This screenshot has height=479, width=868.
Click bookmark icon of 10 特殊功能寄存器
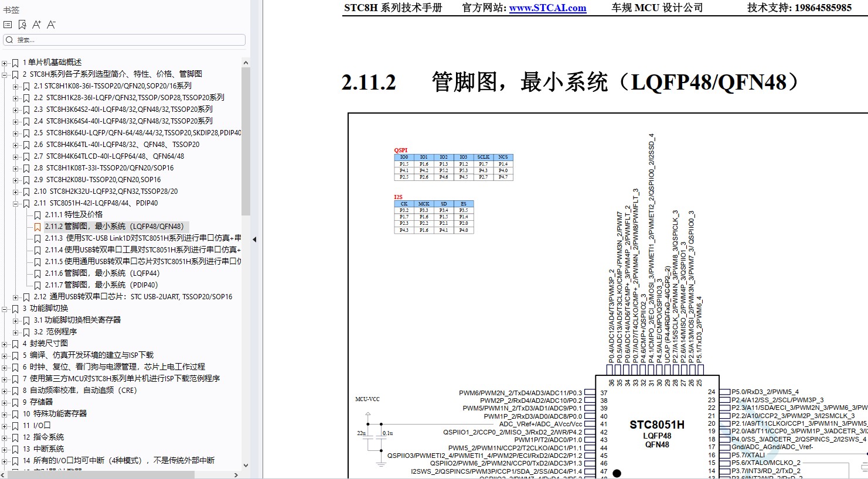tap(15, 414)
